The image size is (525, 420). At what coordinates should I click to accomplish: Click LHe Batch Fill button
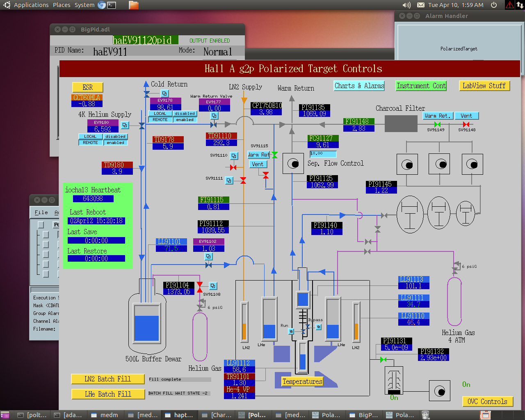point(108,394)
